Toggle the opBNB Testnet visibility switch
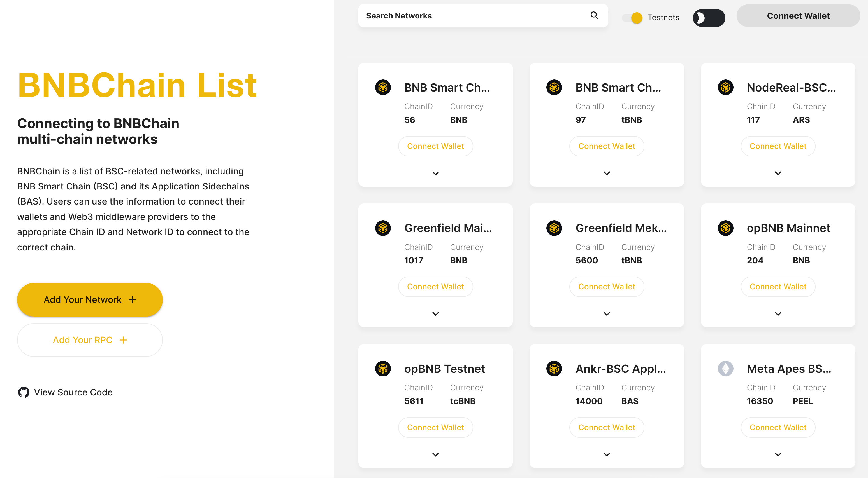Image resolution: width=868 pixels, height=478 pixels. click(x=436, y=454)
